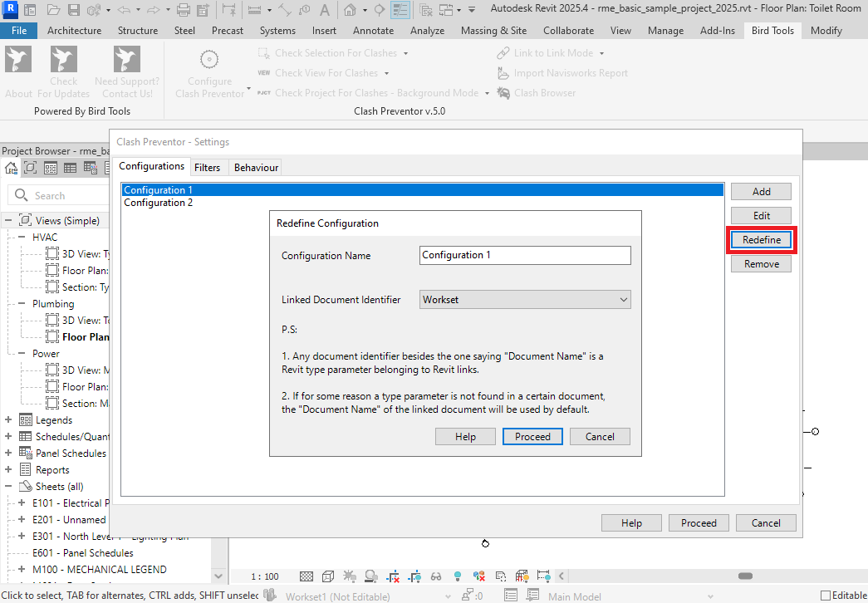Toggle Sun Path icon in view control bar
Screen dimensions: 868x603
point(350,576)
